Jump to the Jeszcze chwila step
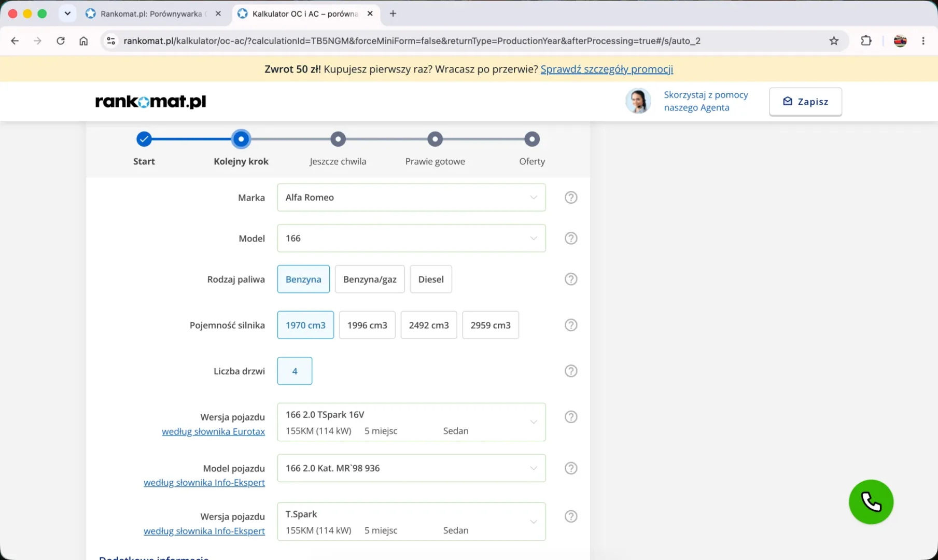The image size is (938, 560). click(338, 139)
